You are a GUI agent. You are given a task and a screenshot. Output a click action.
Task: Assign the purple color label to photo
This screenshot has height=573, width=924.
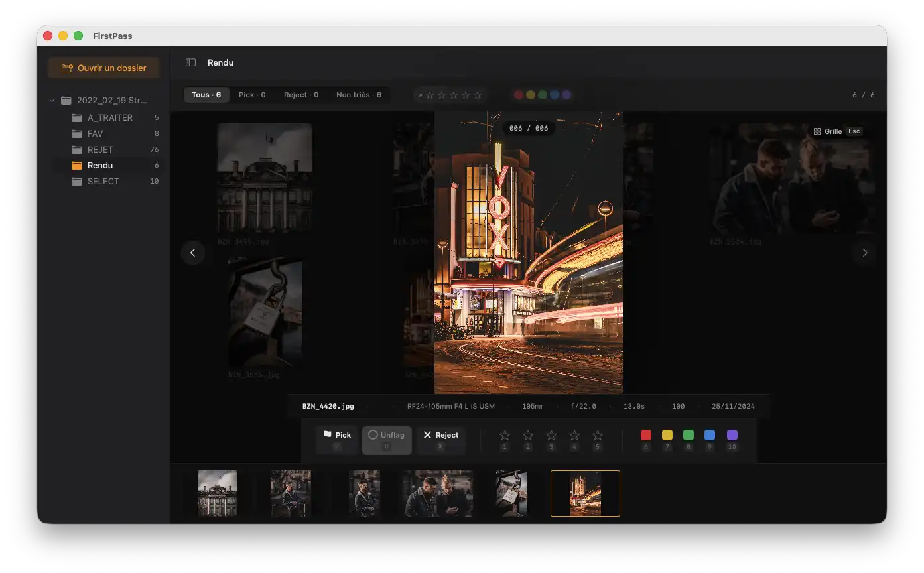(732, 435)
